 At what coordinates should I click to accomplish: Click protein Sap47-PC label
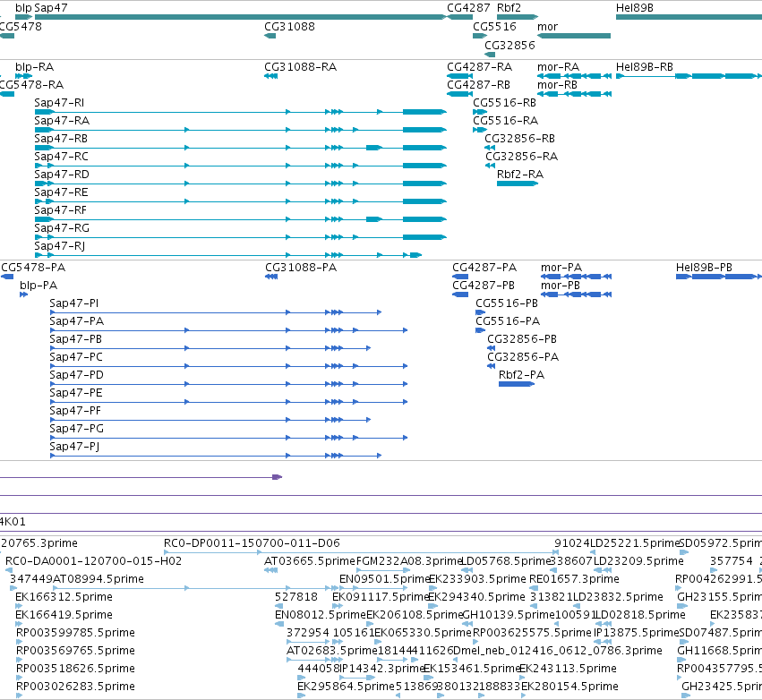pos(76,357)
